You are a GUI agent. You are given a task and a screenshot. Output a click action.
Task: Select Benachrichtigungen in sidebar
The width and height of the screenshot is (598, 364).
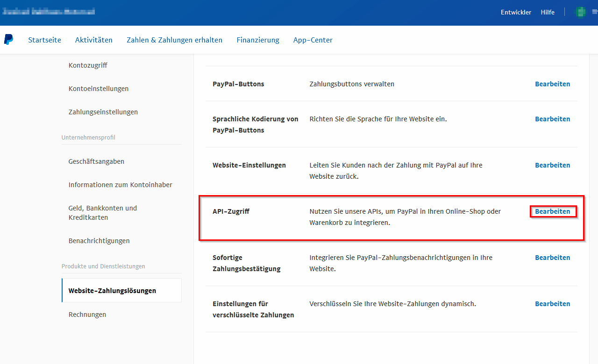(99, 241)
